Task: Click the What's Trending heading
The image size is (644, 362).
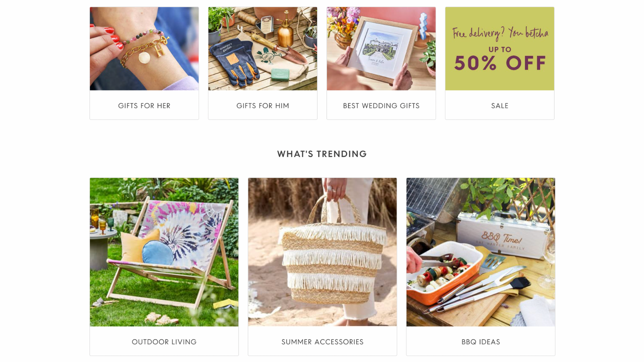Action: coord(322,154)
